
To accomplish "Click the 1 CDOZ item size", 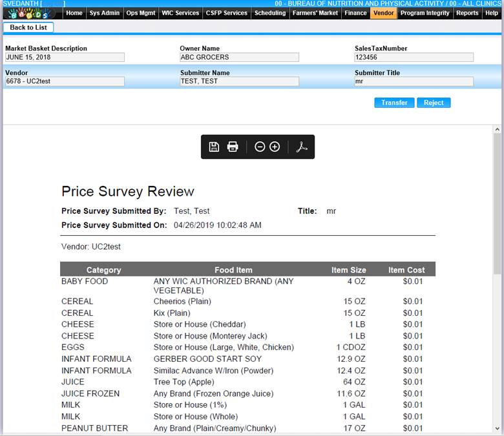I will pos(351,348).
